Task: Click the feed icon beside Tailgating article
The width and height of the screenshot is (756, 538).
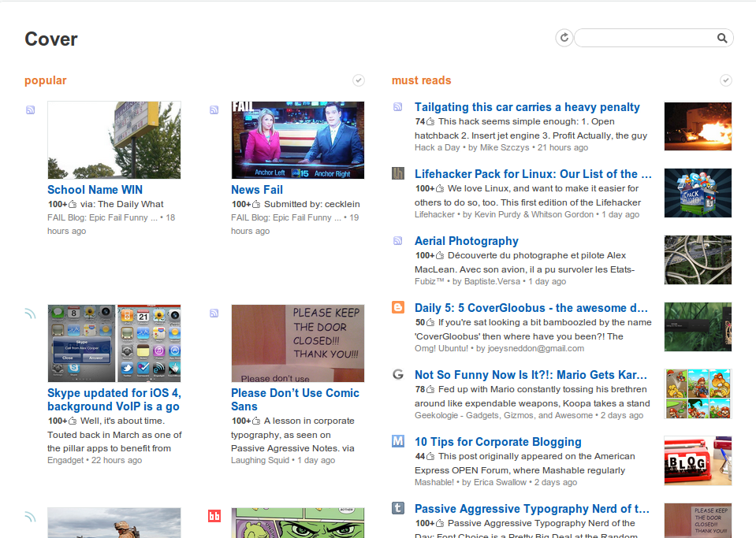Action: coord(398,106)
